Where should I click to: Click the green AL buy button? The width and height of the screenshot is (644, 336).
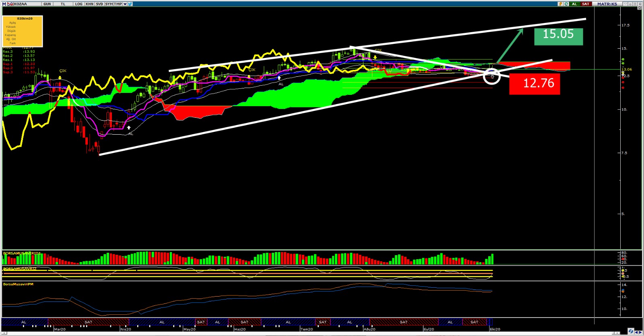(x=574, y=4)
